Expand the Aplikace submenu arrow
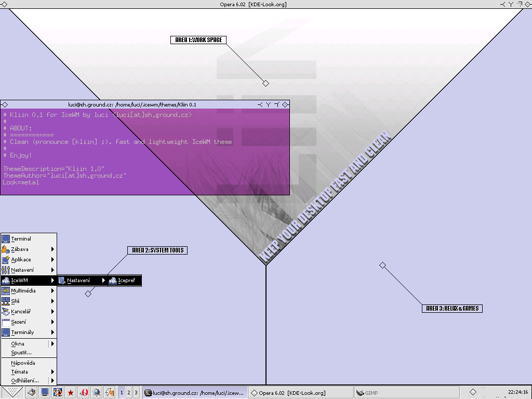This screenshot has width=532, height=399. coord(52,260)
